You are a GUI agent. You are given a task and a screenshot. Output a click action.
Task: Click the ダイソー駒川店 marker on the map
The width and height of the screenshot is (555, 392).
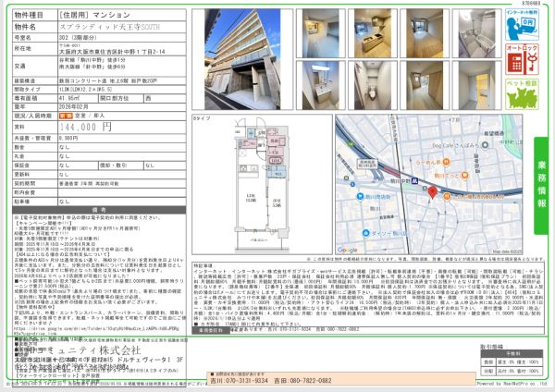[x=365, y=233]
